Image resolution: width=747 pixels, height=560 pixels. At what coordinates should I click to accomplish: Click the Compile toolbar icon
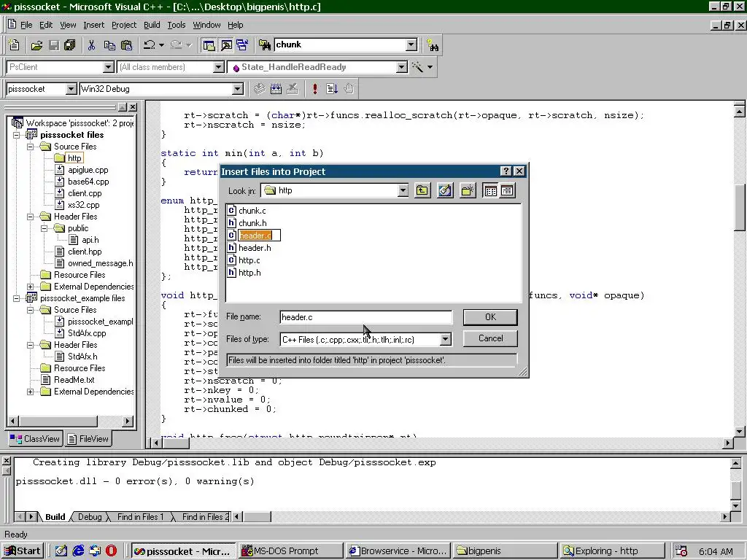(259, 88)
